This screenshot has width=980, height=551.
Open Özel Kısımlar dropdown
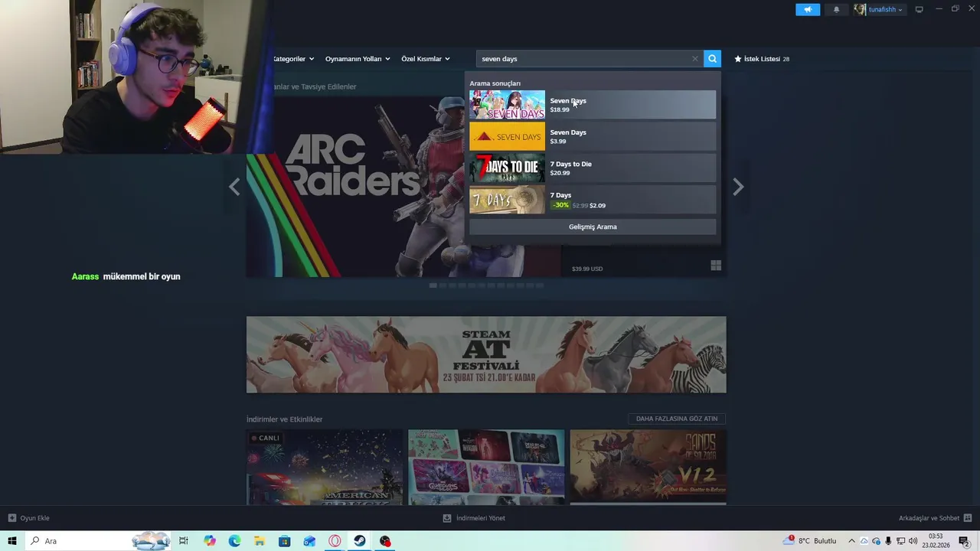pyautogui.click(x=426, y=59)
